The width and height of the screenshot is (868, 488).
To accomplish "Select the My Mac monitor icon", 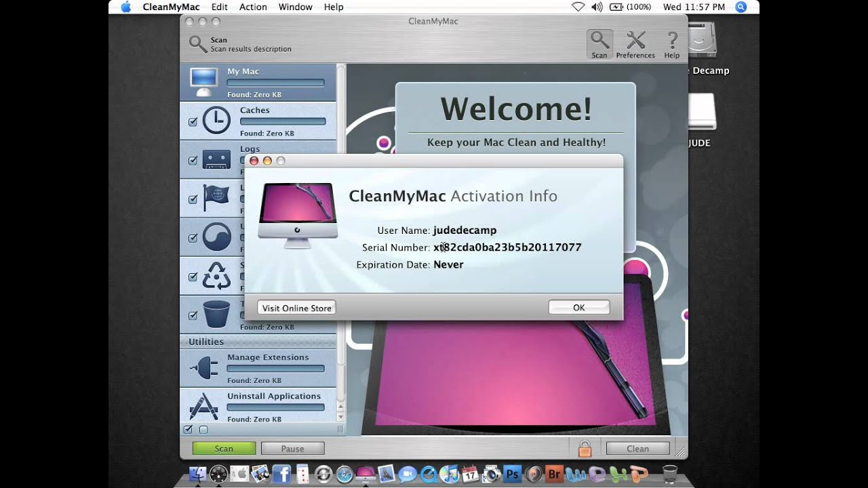I will (x=204, y=82).
